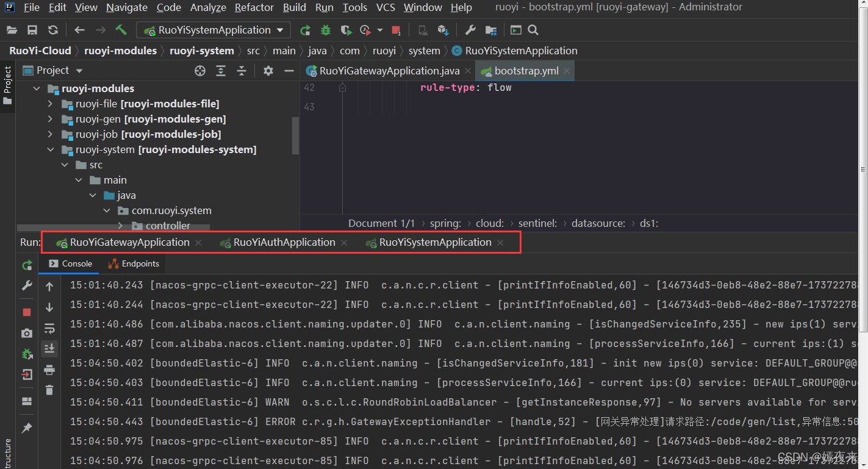Click the RuoYiSystemApplication class breadcrumb

click(515, 51)
